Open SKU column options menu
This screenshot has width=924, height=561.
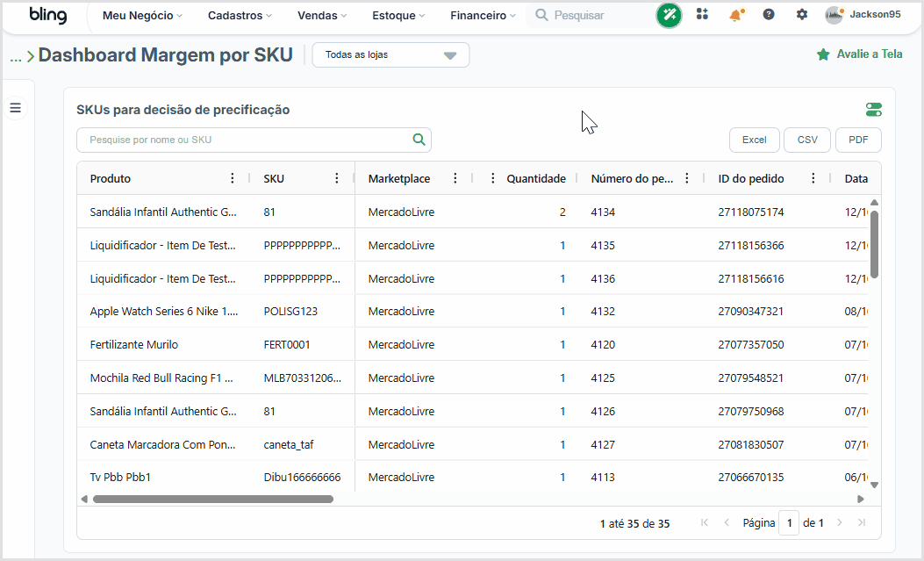(x=336, y=178)
